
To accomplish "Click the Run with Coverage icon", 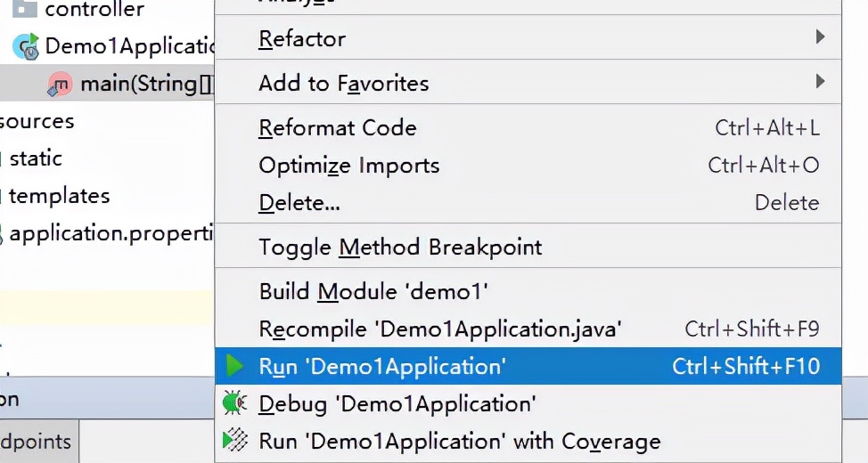I will pyautogui.click(x=235, y=440).
